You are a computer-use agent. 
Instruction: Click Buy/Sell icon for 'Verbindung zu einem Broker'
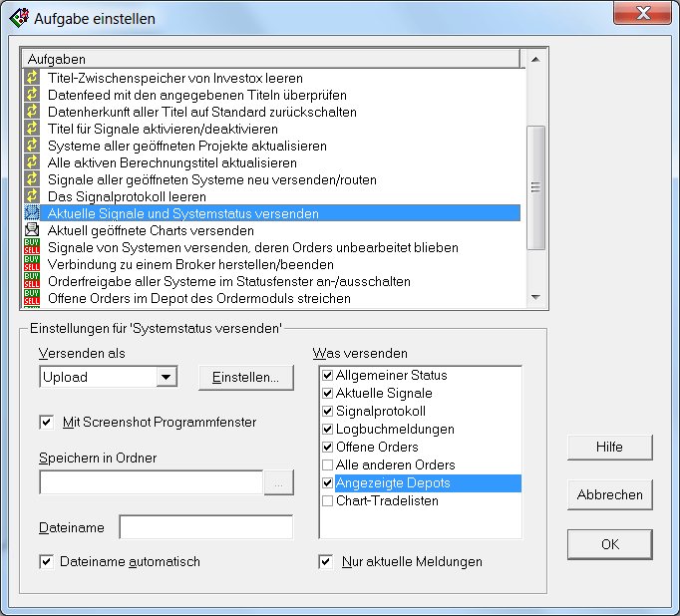pos(31,264)
